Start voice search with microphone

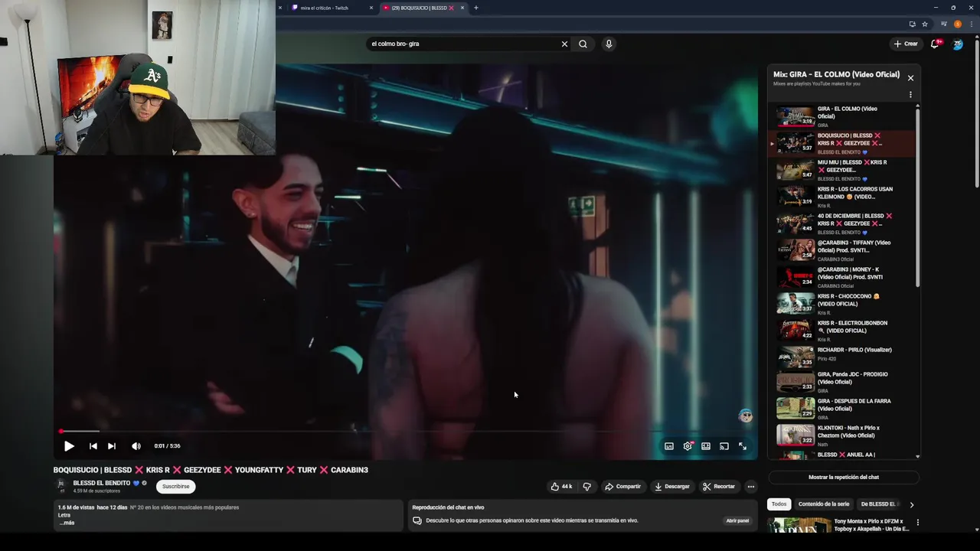tap(609, 44)
